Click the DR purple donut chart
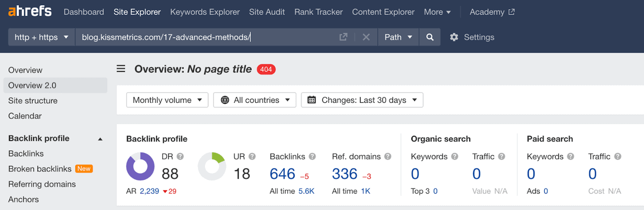This screenshot has width=644, height=210. 141,166
